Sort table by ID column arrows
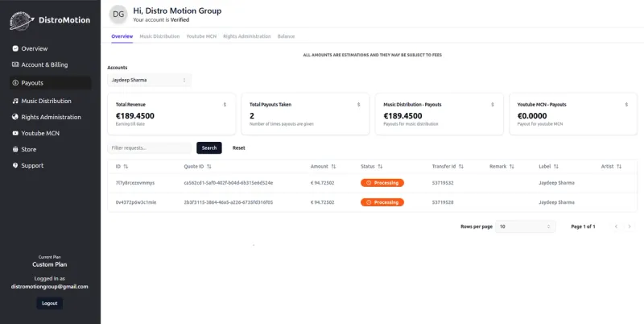The height and width of the screenshot is (324, 644). pos(126,167)
